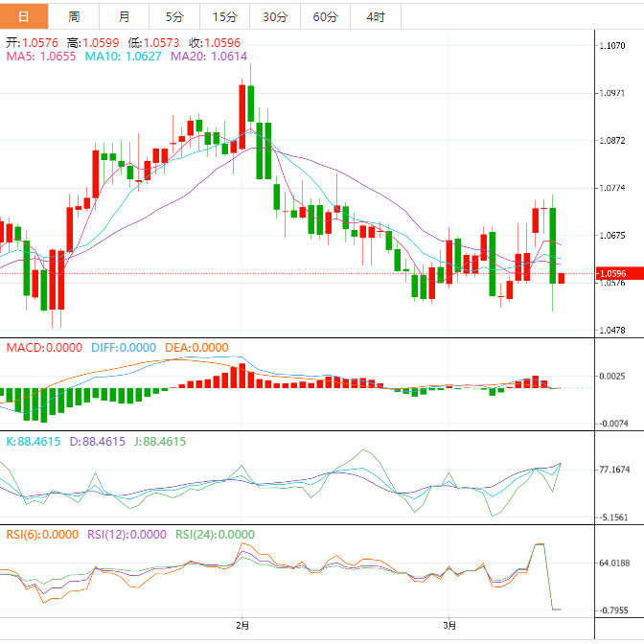
Task: Click the RSI(6) indicator label
Action: tap(42, 535)
